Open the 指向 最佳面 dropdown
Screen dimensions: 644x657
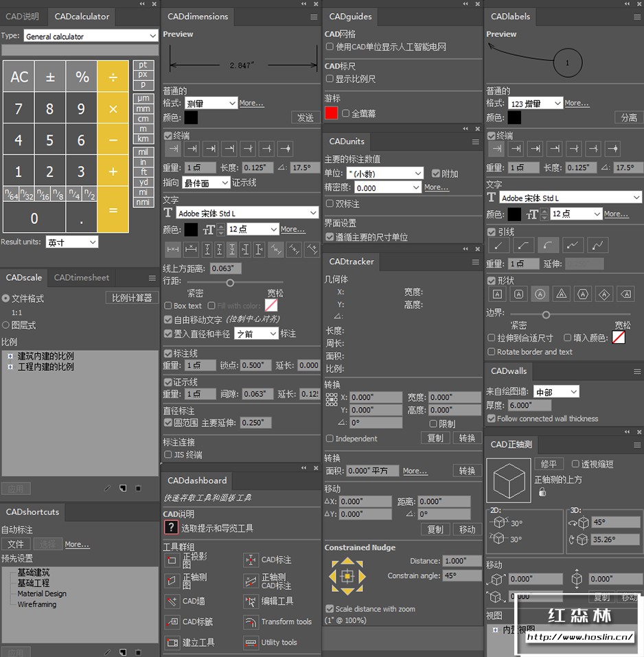click(206, 183)
